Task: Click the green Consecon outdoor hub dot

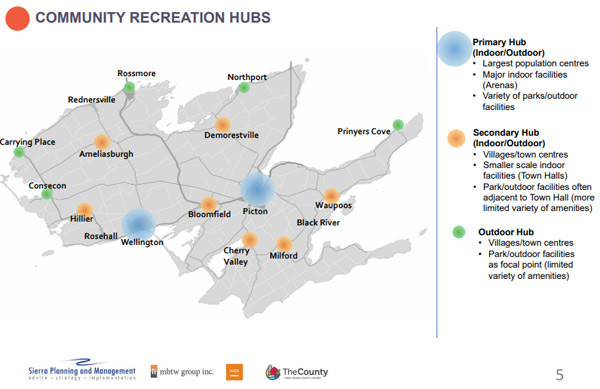Action: click(x=47, y=194)
